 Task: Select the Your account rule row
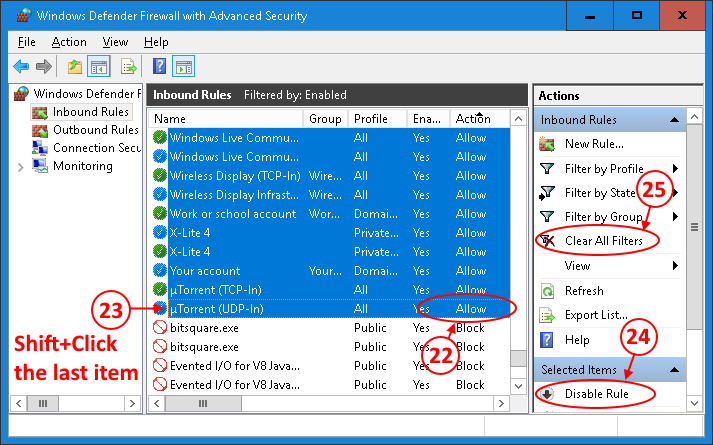(x=330, y=270)
